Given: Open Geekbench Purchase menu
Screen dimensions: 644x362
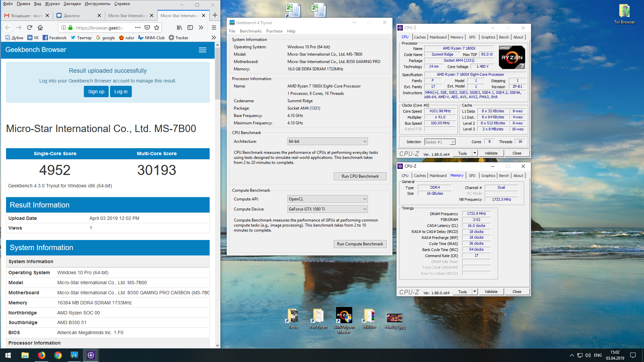Looking at the screenshot, I should coord(274,31).
